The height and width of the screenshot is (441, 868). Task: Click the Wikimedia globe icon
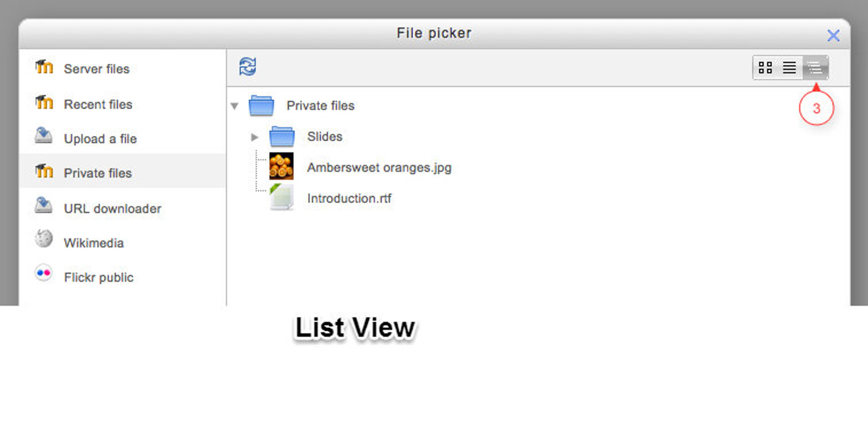44,239
